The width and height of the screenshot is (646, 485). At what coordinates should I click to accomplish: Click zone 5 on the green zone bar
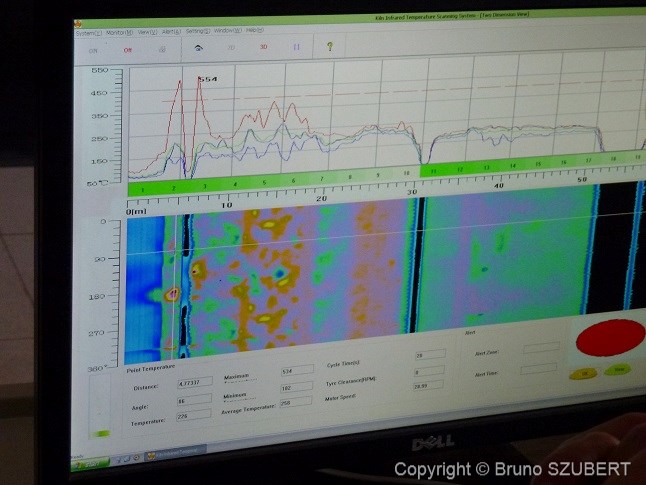point(264,184)
